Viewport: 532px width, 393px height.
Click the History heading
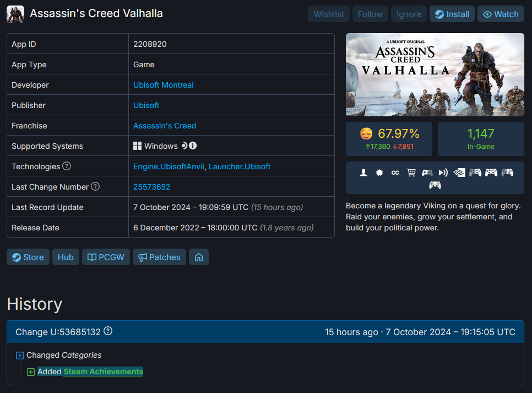coord(35,304)
